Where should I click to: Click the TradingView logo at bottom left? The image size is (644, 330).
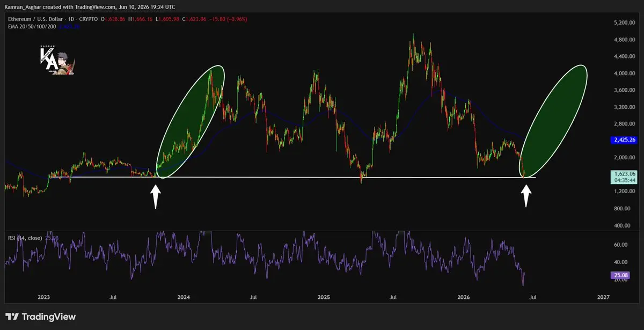[x=41, y=317]
